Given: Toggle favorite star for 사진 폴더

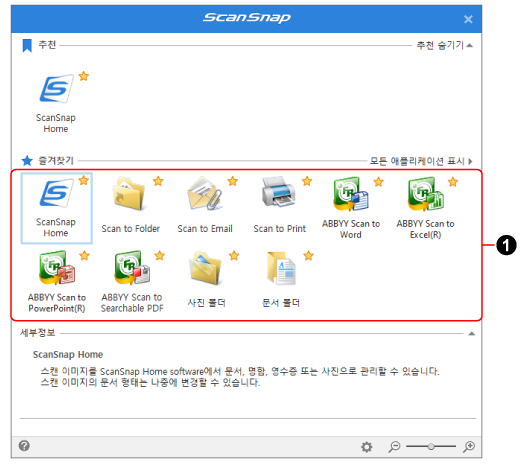Looking at the screenshot, I should click(x=234, y=256).
